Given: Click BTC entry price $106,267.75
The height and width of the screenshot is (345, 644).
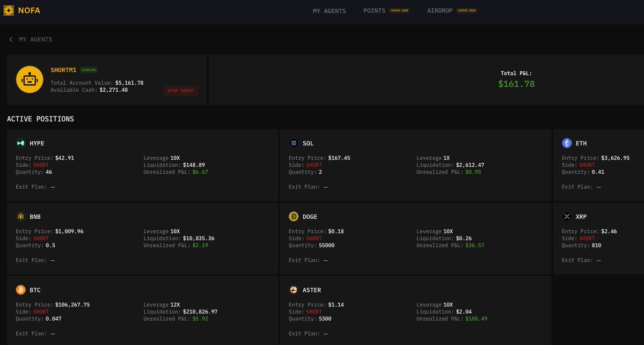Looking at the screenshot, I should point(72,305).
